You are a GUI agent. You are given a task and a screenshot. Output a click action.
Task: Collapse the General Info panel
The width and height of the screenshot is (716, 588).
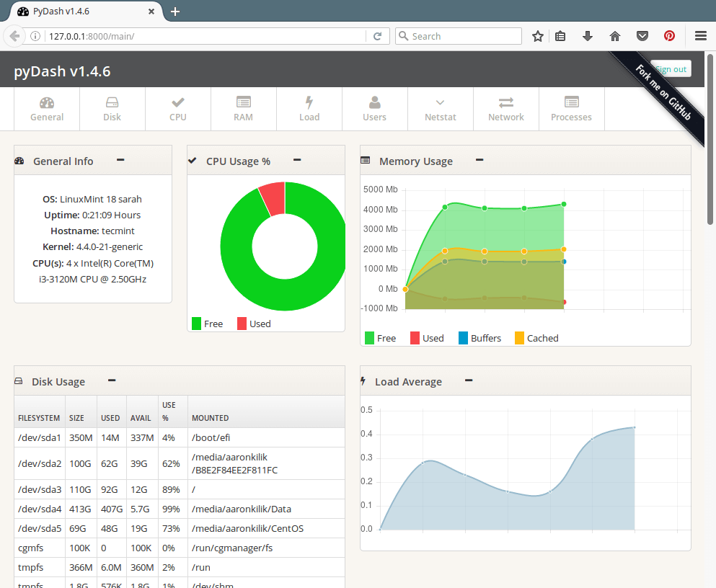120,161
